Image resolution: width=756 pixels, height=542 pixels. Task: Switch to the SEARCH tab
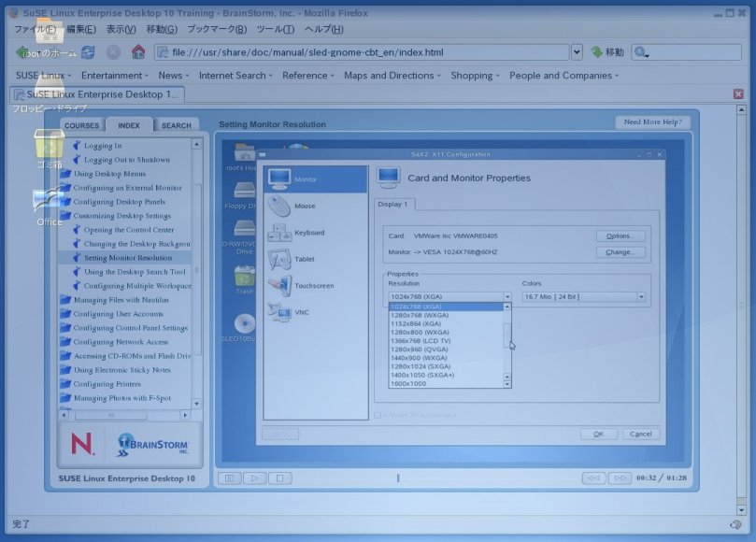(x=176, y=125)
